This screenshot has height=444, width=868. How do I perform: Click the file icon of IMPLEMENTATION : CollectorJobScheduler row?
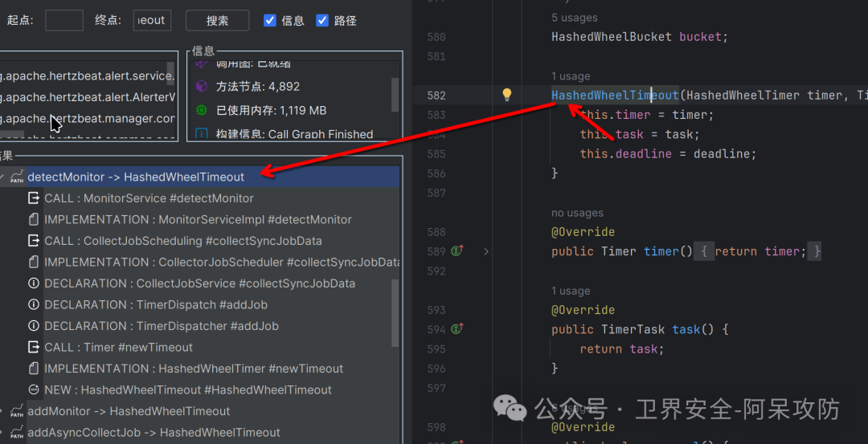35,262
